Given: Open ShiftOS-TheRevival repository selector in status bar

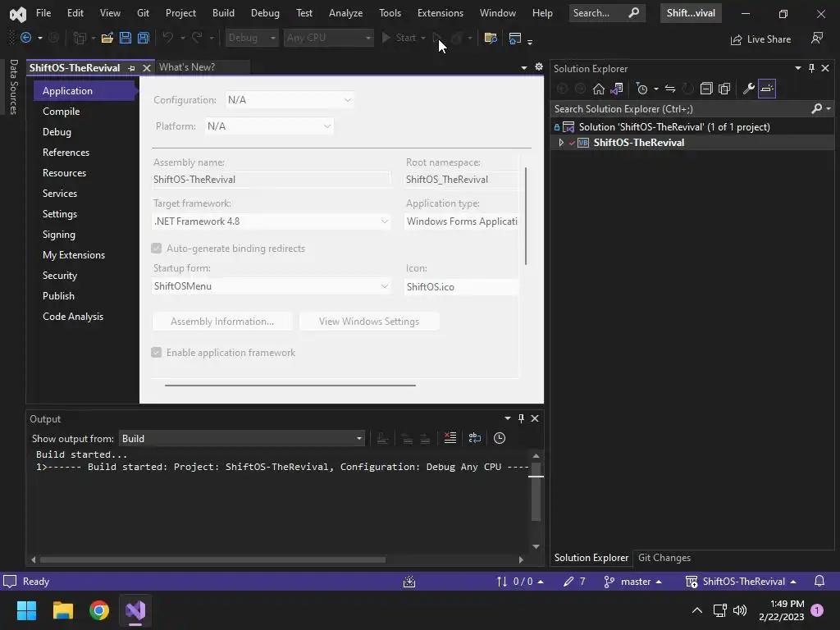Looking at the screenshot, I should coord(741,582).
